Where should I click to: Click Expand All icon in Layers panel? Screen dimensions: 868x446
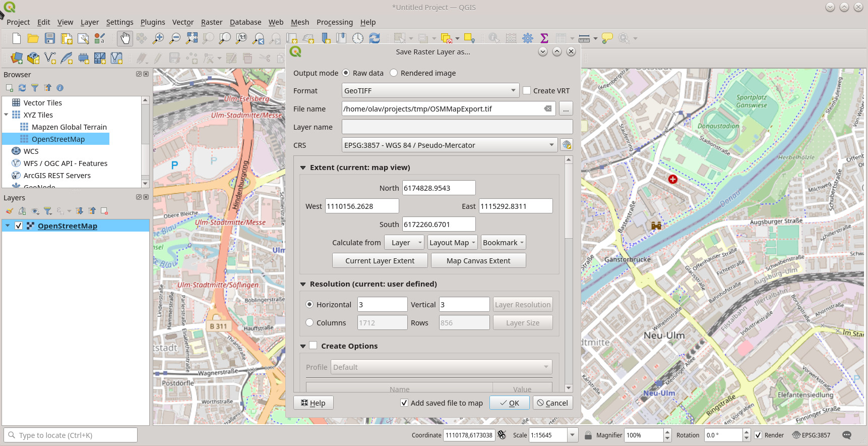[x=79, y=211]
